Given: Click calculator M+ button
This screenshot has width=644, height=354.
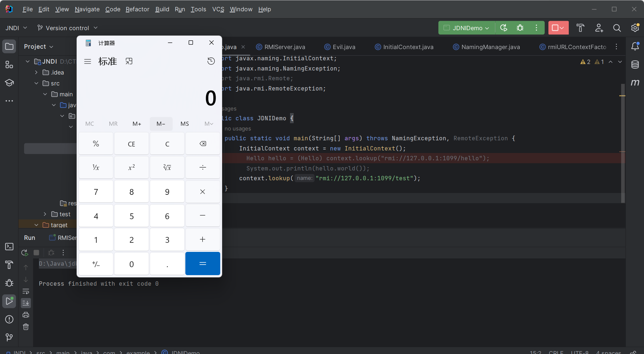Looking at the screenshot, I should 137,124.
